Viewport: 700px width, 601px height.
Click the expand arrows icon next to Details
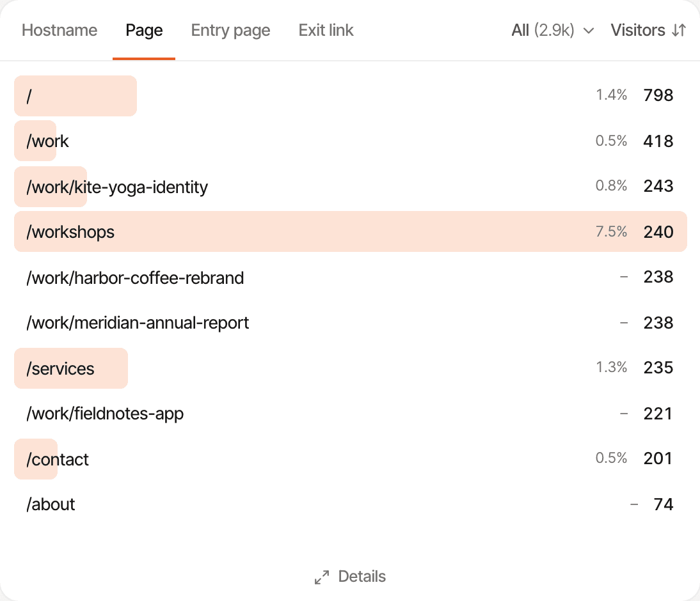click(x=322, y=577)
